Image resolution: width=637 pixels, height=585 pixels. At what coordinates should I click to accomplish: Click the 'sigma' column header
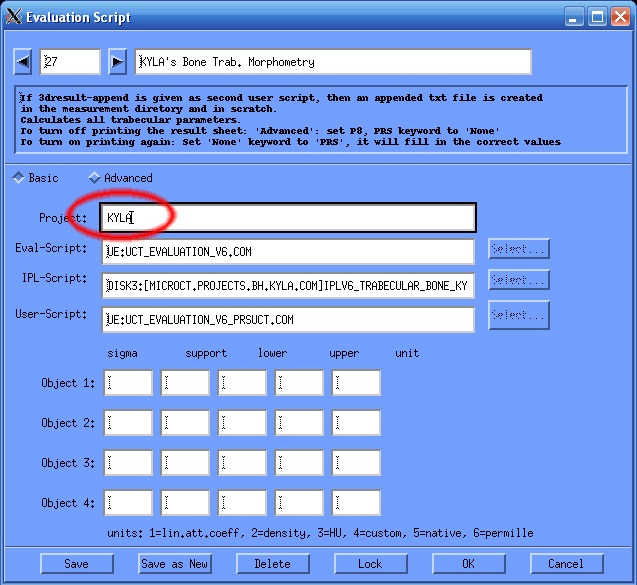tap(122, 353)
